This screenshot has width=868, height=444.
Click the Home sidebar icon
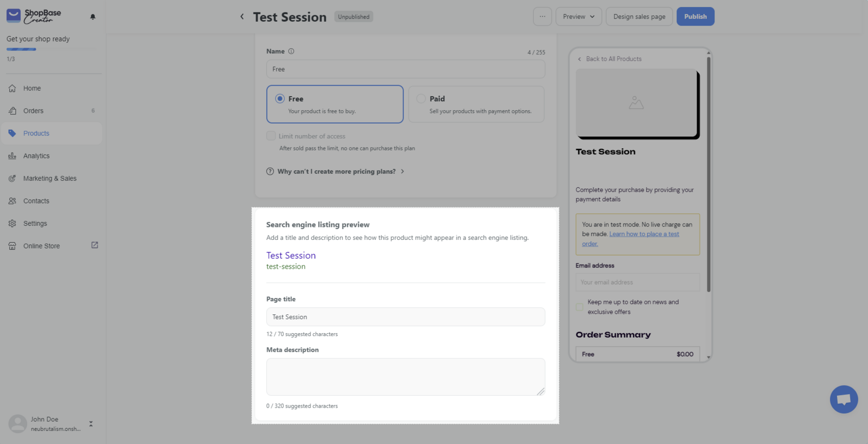tap(12, 88)
